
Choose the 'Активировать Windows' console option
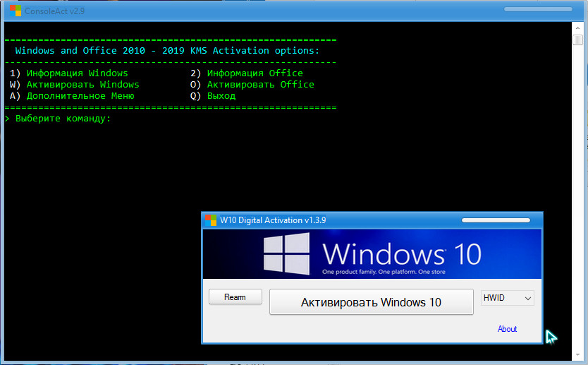click(82, 84)
